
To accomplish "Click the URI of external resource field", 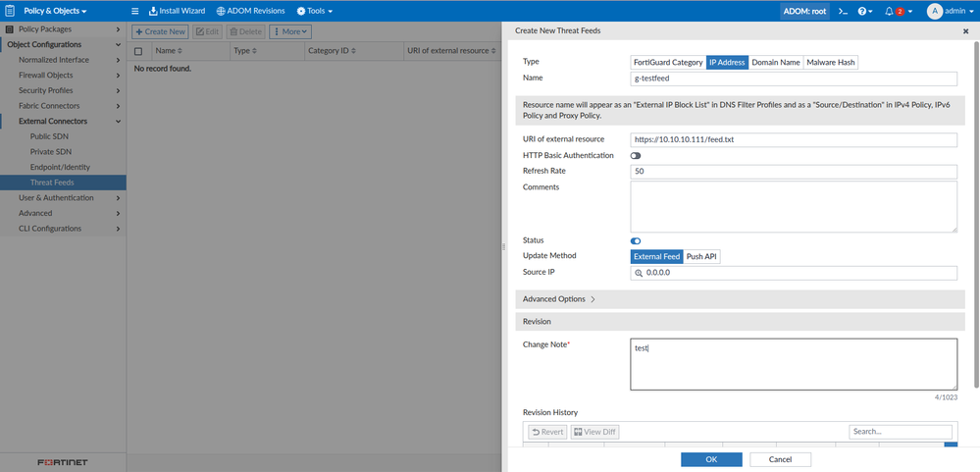I will 793,139.
